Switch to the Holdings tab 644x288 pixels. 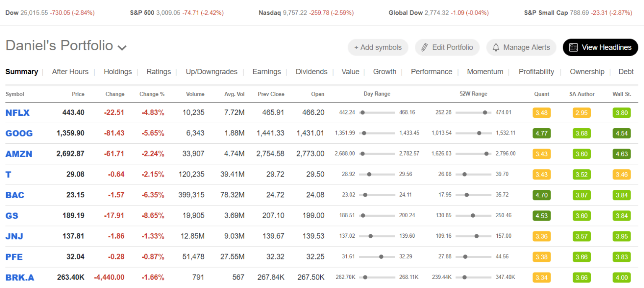click(x=117, y=72)
